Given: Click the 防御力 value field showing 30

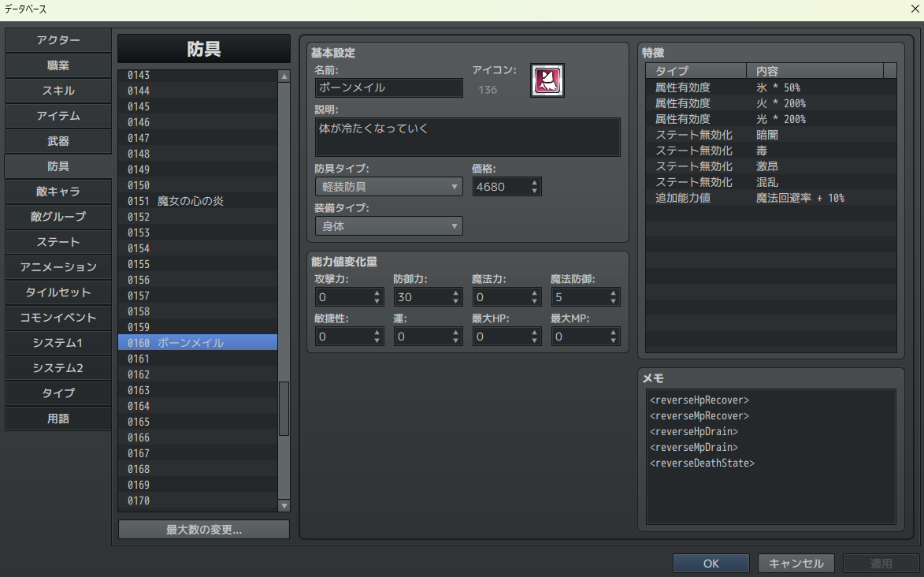Looking at the screenshot, I should (422, 296).
